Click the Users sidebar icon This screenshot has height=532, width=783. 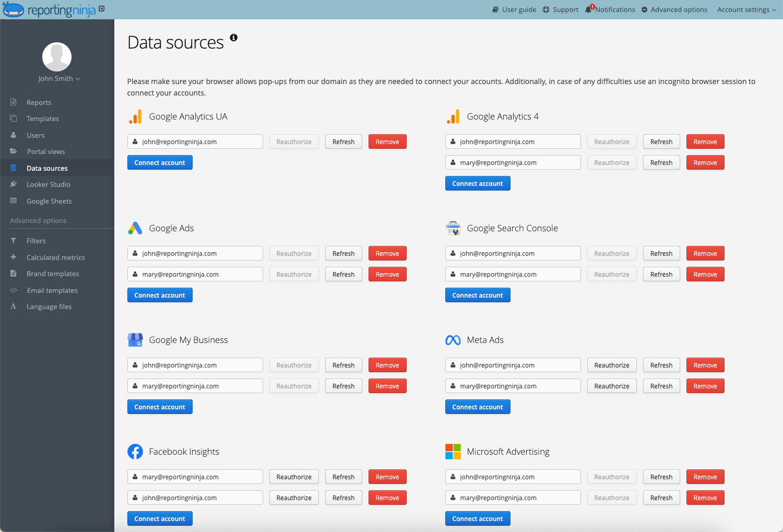point(14,135)
